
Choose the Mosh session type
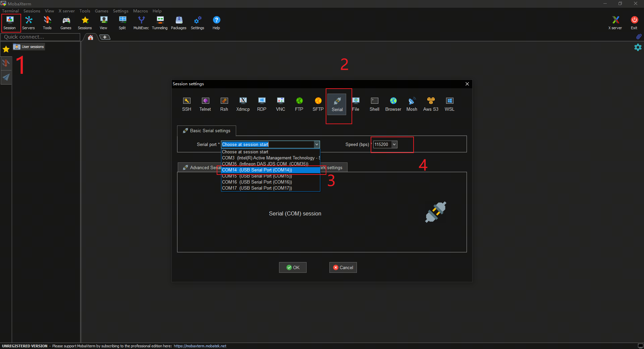point(412,104)
